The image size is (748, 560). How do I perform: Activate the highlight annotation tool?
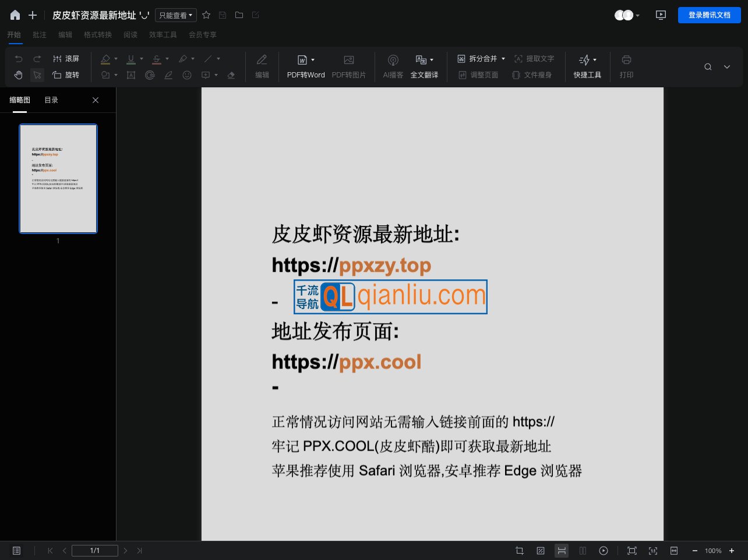pyautogui.click(x=107, y=59)
